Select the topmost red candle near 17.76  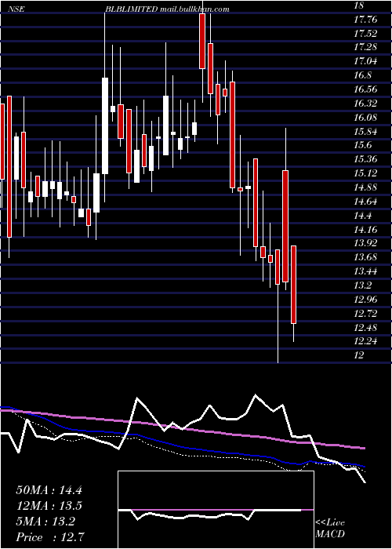click(202, 41)
